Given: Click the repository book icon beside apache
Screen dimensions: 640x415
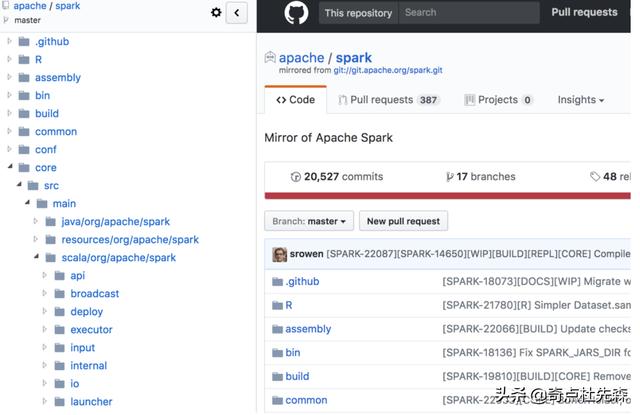Looking at the screenshot, I should [270, 58].
